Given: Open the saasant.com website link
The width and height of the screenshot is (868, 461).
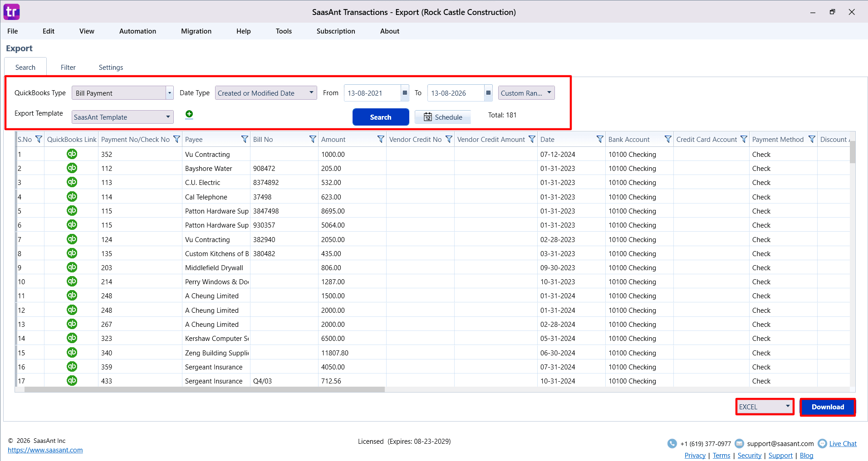Looking at the screenshot, I should (x=45, y=450).
